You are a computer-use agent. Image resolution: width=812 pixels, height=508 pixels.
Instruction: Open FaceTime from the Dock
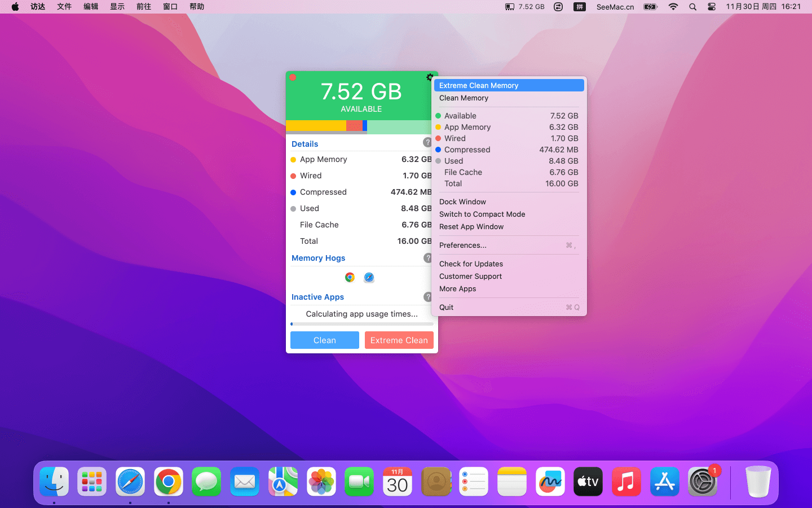(359, 481)
